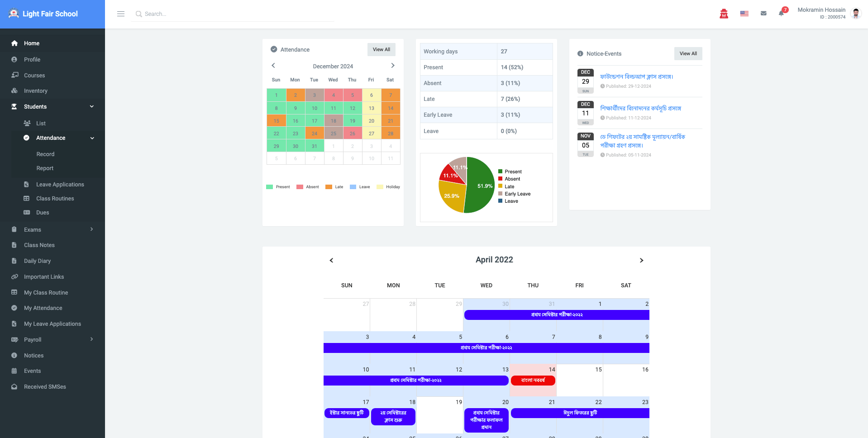The width and height of the screenshot is (868, 438).
Task: Click the red institution icon in header
Action: [x=724, y=14]
